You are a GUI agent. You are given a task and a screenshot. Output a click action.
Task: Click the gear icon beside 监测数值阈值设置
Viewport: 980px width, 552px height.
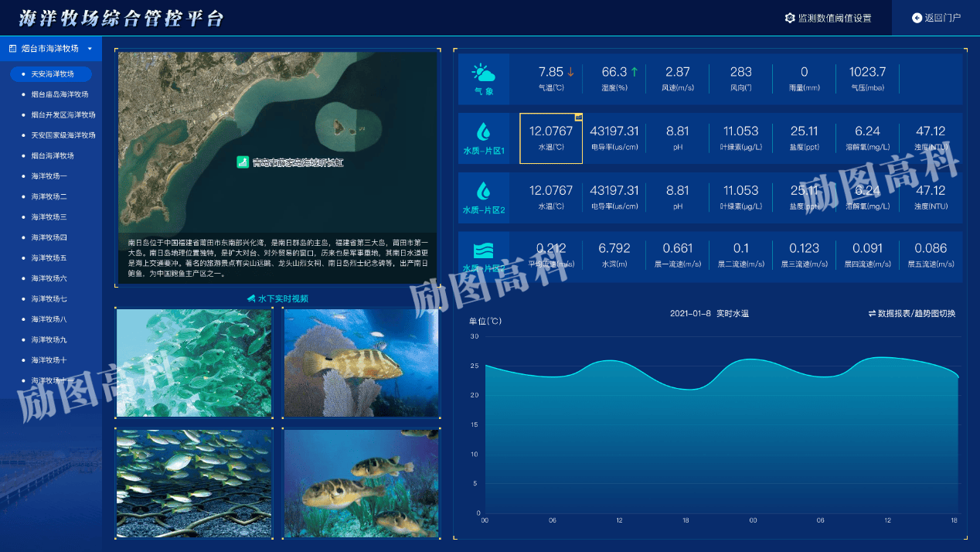[x=790, y=18]
